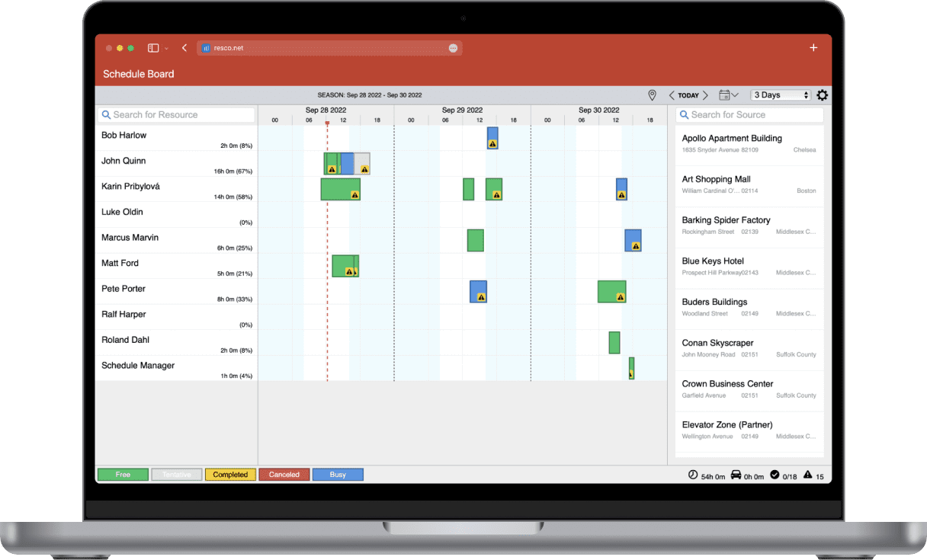This screenshot has height=560, width=927.
Task: Expand the sidebar options chevron
Action: (x=166, y=48)
